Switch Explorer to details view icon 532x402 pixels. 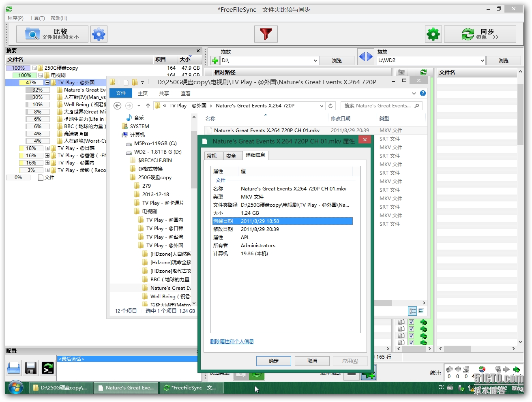tap(412, 311)
